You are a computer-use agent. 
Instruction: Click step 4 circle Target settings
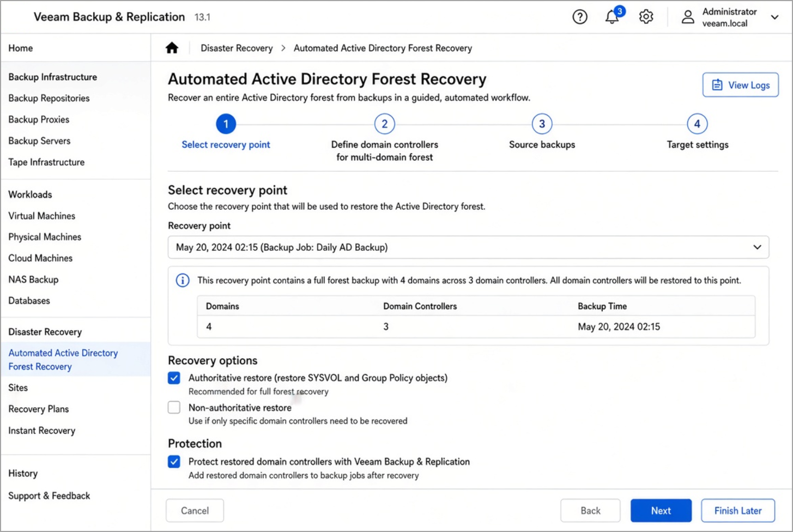[x=697, y=124]
